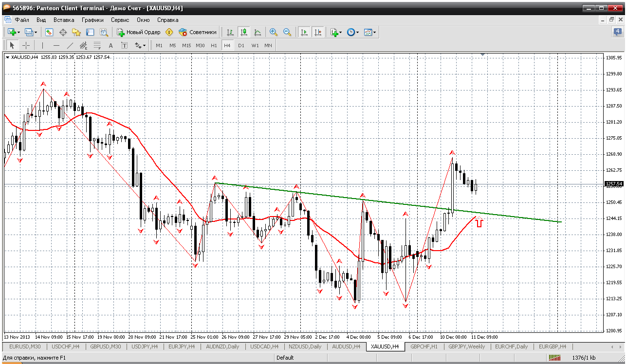Open the AUDNZD,Daily chart tab
The image size is (627, 364).
coord(223,346)
